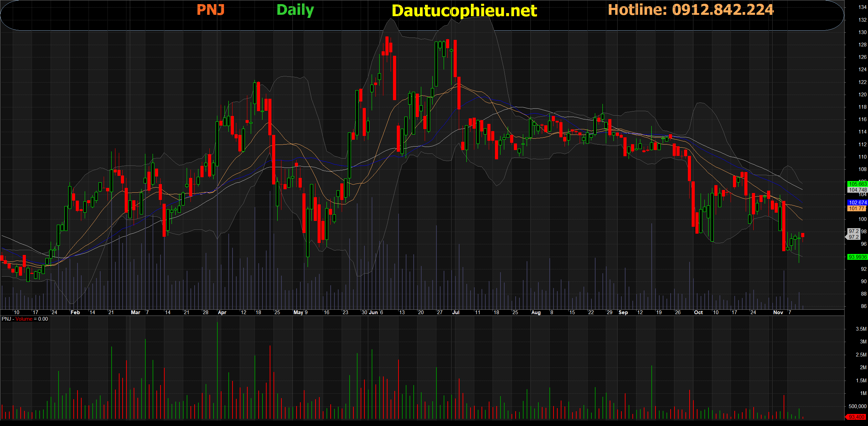The image size is (868, 426).
Task: Click the Apr label on the date axis
Action: click(222, 312)
